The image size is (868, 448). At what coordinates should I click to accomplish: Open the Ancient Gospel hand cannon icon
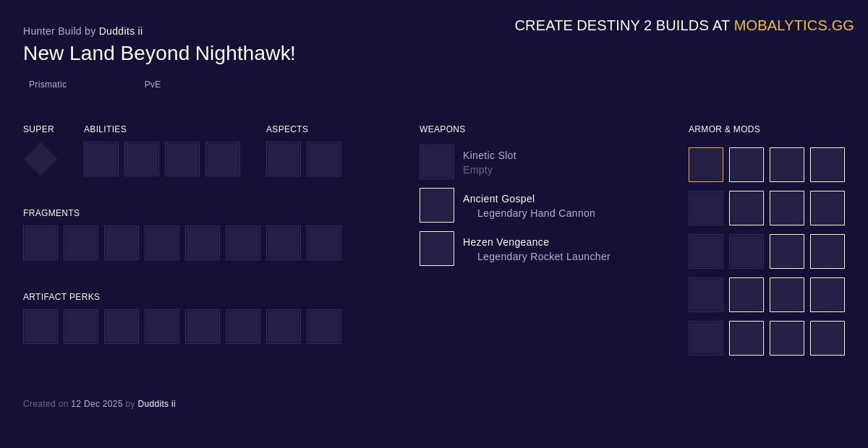click(x=437, y=205)
